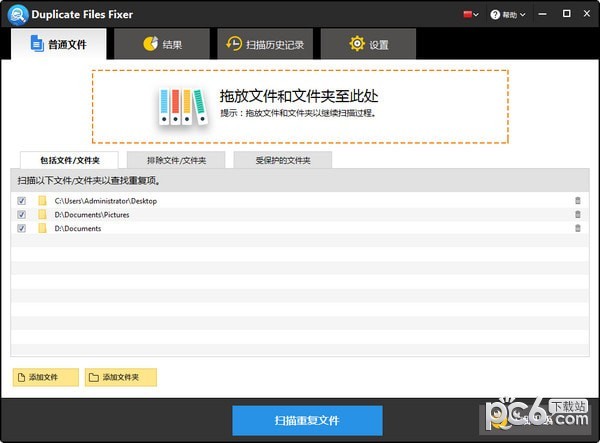600x443 pixels.
Task: Click the help question mark icon
Action: (497, 14)
